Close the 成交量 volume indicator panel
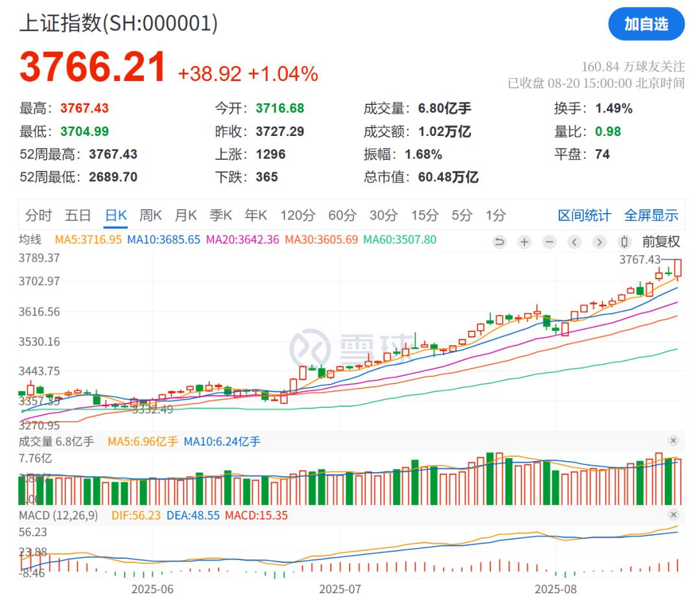This screenshot has width=700, height=601. [673, 441]
